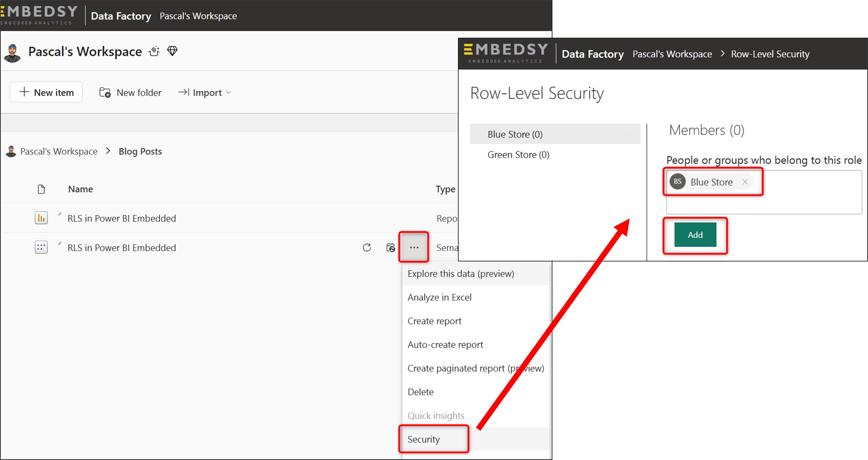Click Data Factory in the left window header
The height and width of the screenshot is (460, 868).
click(x=121, y=16)
